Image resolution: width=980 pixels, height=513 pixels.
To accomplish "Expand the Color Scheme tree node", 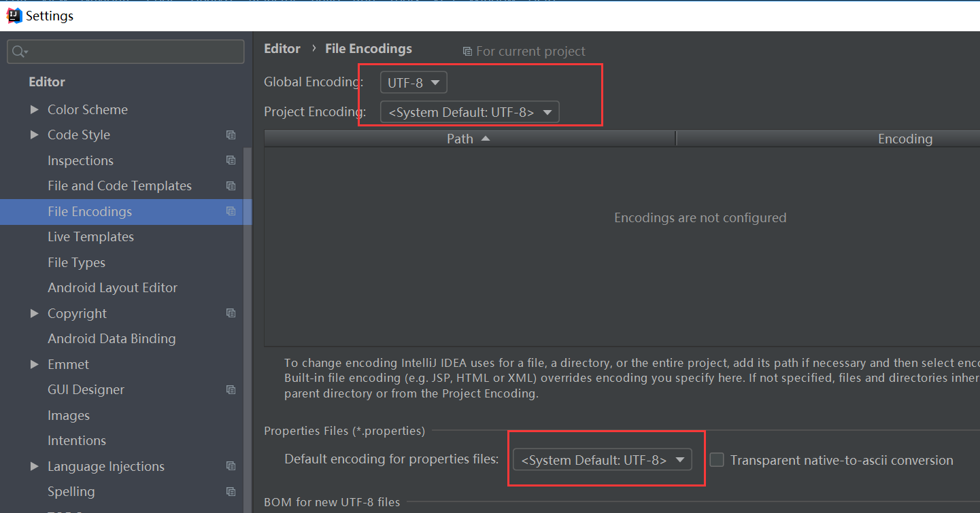I will click(35, 109).
